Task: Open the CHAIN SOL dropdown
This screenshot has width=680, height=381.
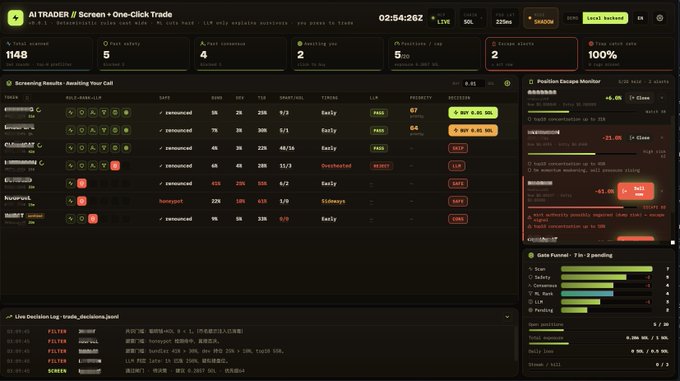Action: point(472,18)
